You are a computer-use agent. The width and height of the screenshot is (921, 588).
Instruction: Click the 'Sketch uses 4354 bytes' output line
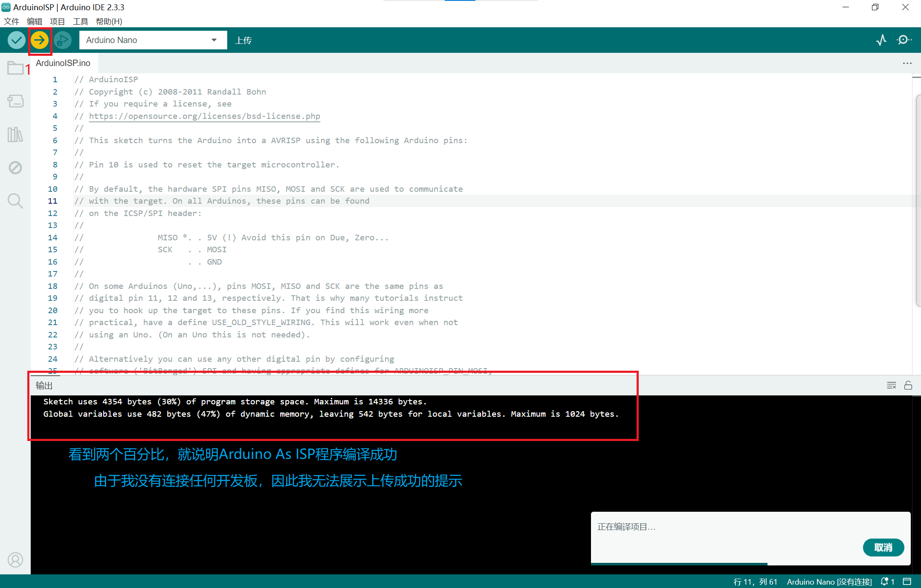235,401
